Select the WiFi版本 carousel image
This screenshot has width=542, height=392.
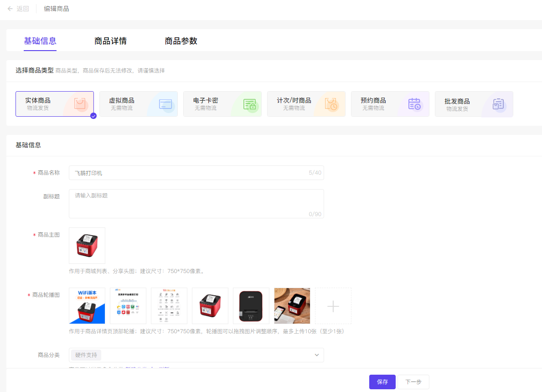(x=87, y=306)
